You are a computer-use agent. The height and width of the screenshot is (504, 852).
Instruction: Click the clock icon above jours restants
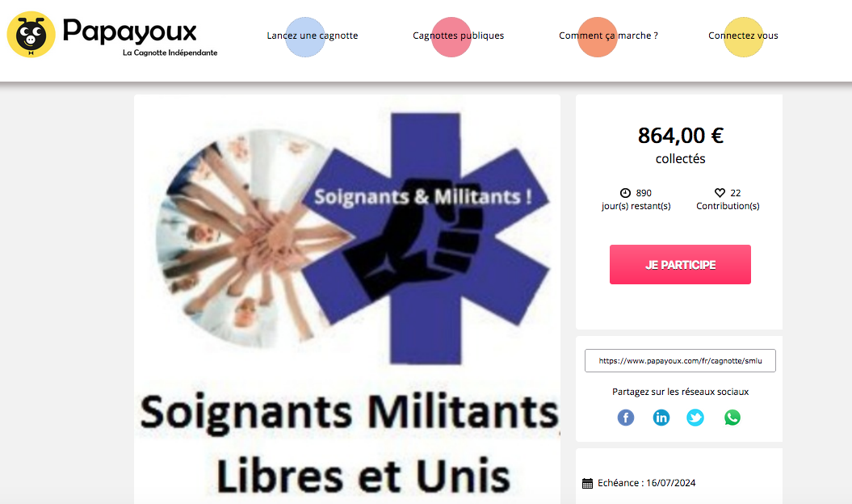coord(625,193)
